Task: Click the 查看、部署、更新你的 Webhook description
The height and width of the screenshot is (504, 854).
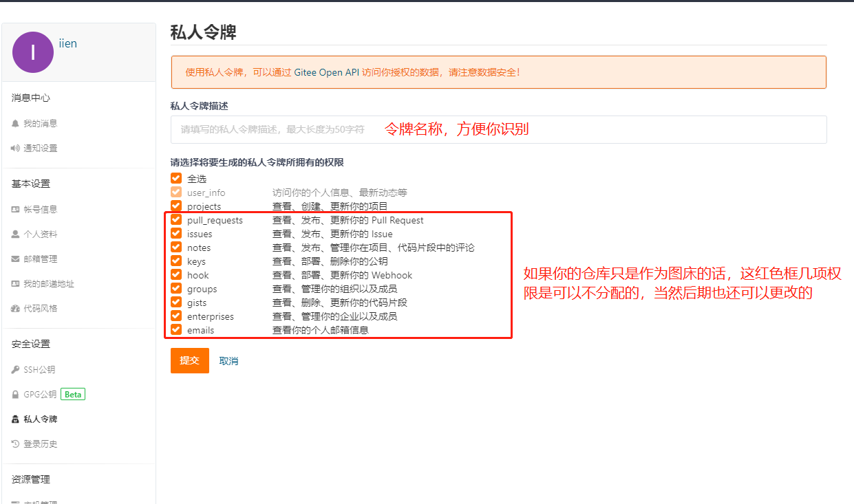Action: 343,275
